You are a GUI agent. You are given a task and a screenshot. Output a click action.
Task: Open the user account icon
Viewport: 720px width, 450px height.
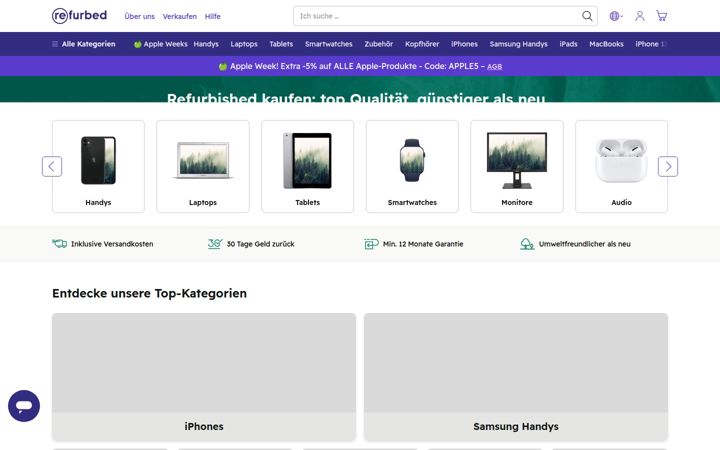[640, 16]
